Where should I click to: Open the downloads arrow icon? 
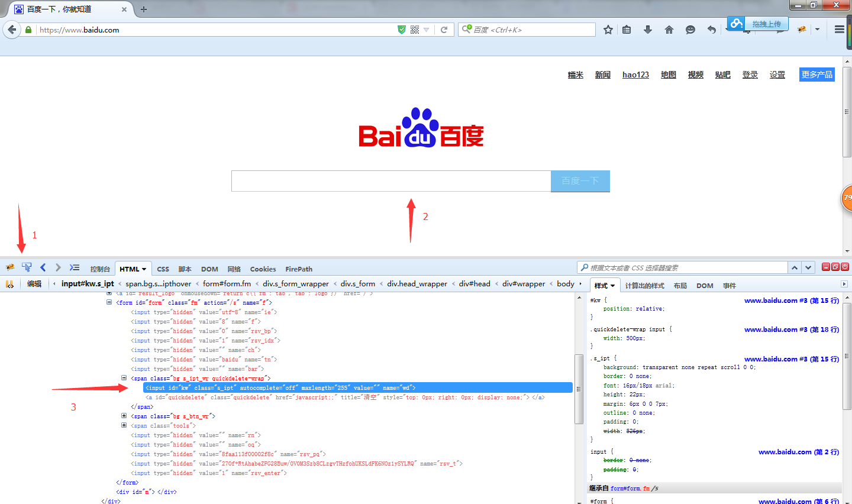pyautogui.click(x=648, y=30)
